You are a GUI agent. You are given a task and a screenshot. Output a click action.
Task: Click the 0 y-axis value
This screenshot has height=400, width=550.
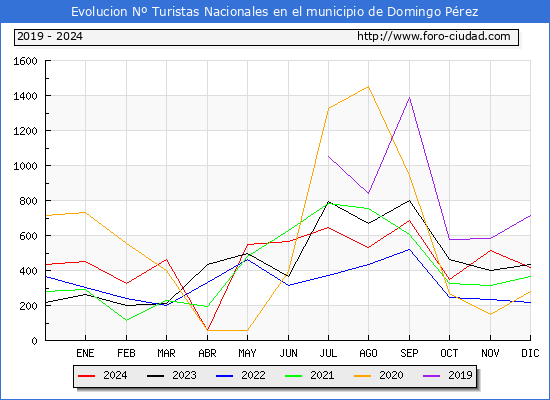(34, 341)
